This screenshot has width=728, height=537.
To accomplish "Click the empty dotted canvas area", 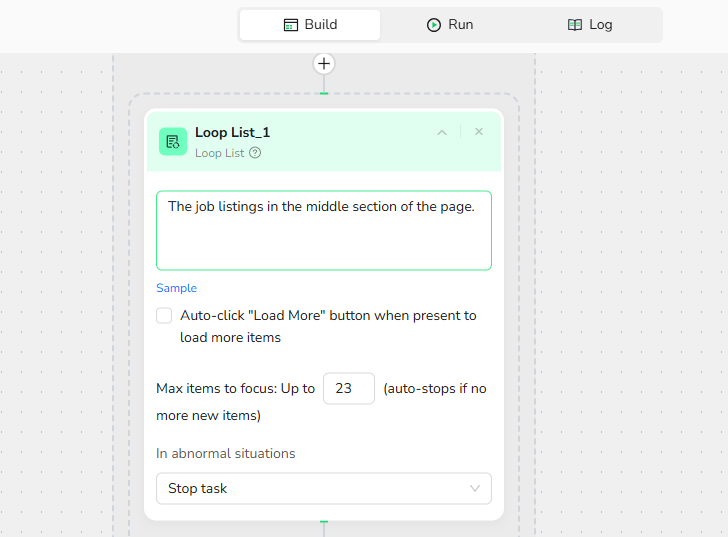I will [x=630, y=300].
